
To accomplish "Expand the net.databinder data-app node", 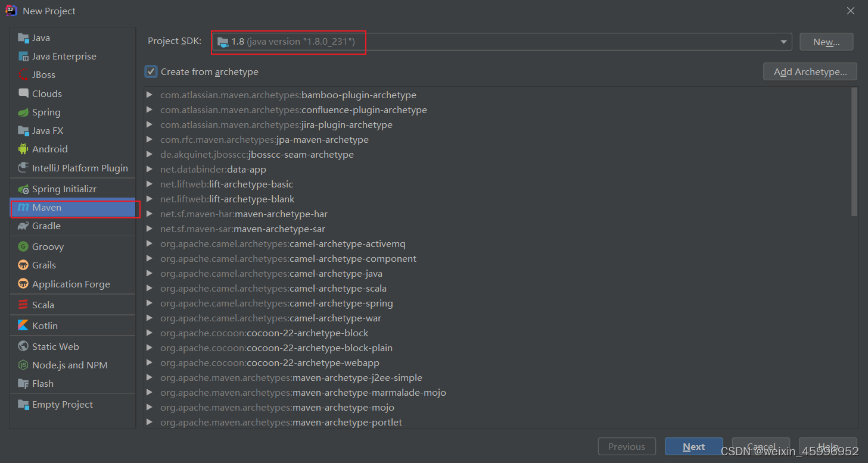I will pos(149,169).
